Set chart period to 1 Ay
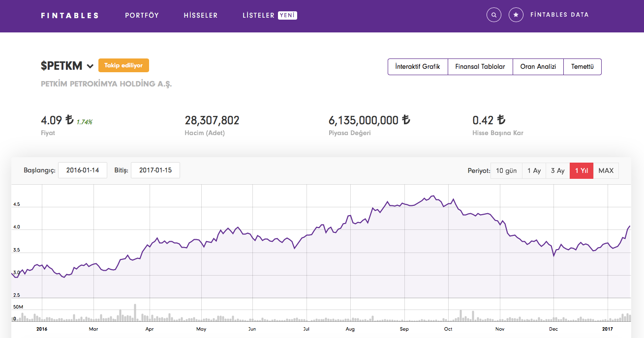Screen dimensions: 644x338 [534, 170]
